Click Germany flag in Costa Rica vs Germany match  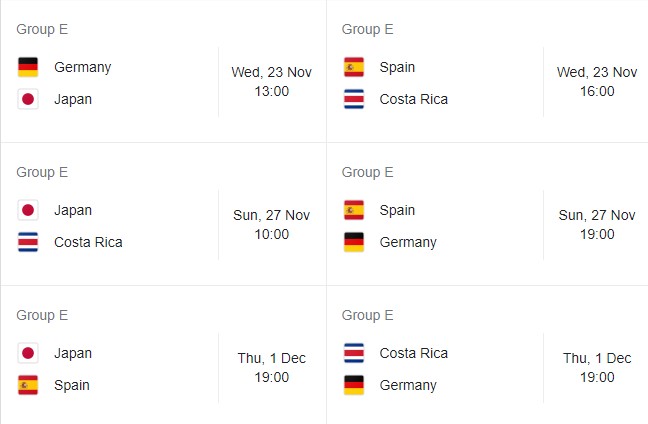[354, 385]
